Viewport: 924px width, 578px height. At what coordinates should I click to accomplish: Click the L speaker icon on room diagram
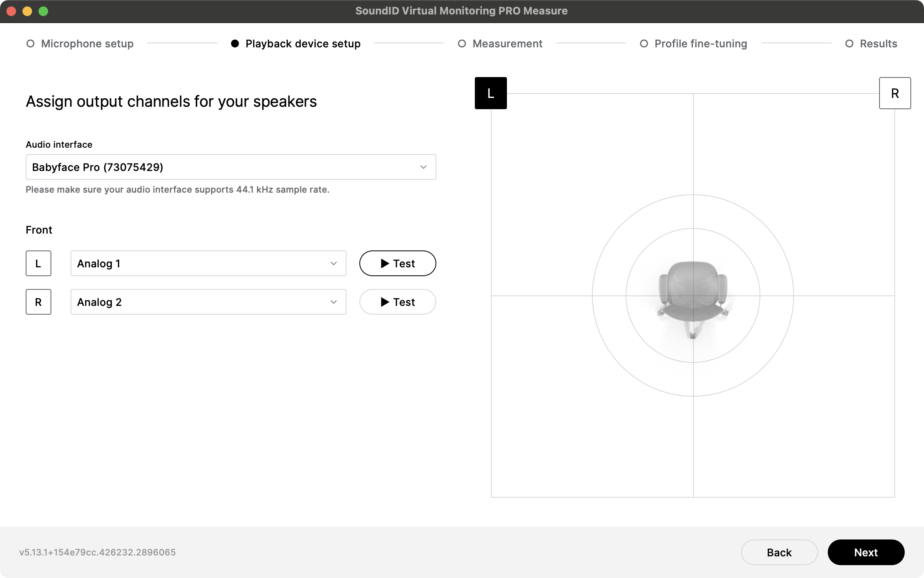pos(490,93)
